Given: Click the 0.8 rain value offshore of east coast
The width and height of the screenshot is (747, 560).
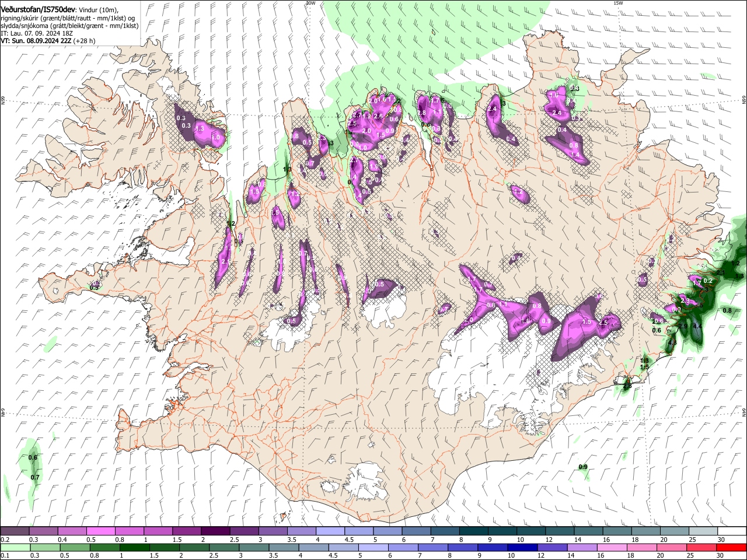Looking at the screenshot, I should [x=727, y=311].
